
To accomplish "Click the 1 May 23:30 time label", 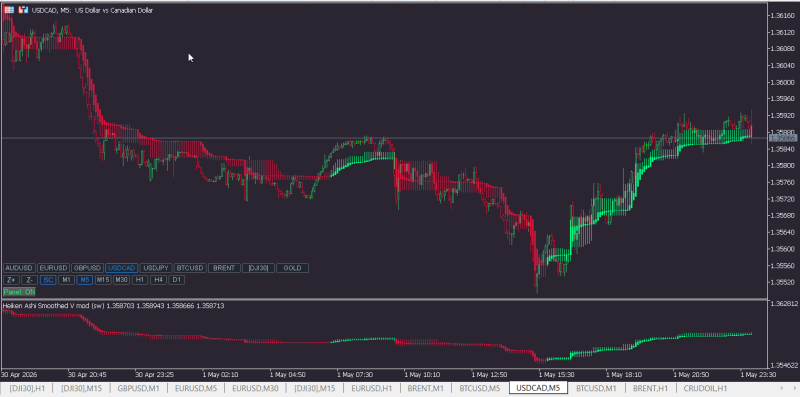I will pos(759,374).
